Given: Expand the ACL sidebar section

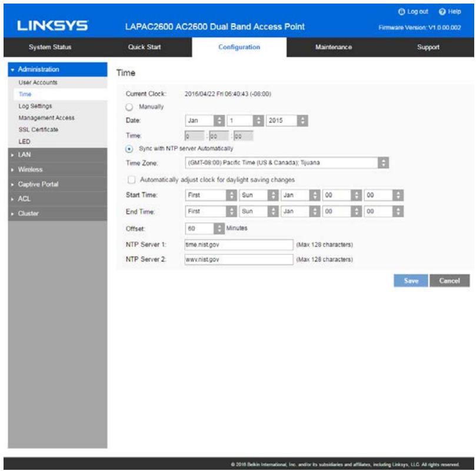Looking at the screenshot, I should pos(58,199).
